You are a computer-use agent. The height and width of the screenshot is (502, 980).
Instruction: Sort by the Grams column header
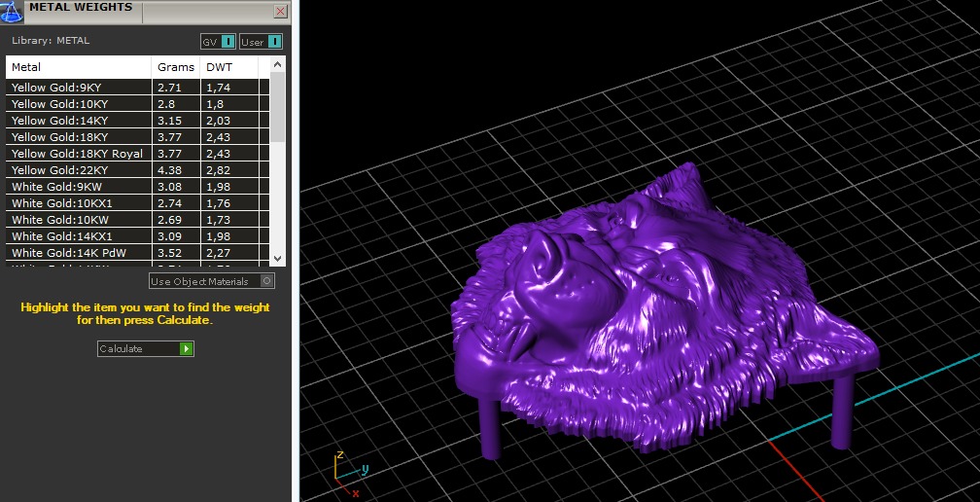click(176, 67)
